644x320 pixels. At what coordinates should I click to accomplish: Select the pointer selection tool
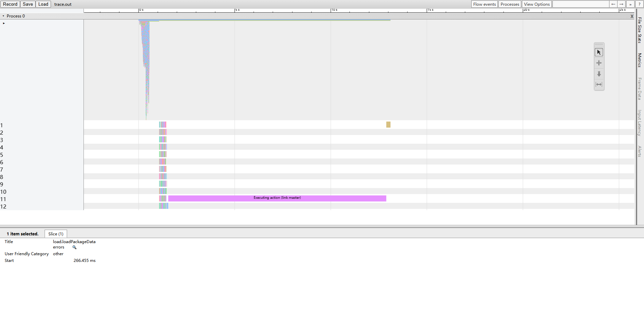tap(599, 52)
